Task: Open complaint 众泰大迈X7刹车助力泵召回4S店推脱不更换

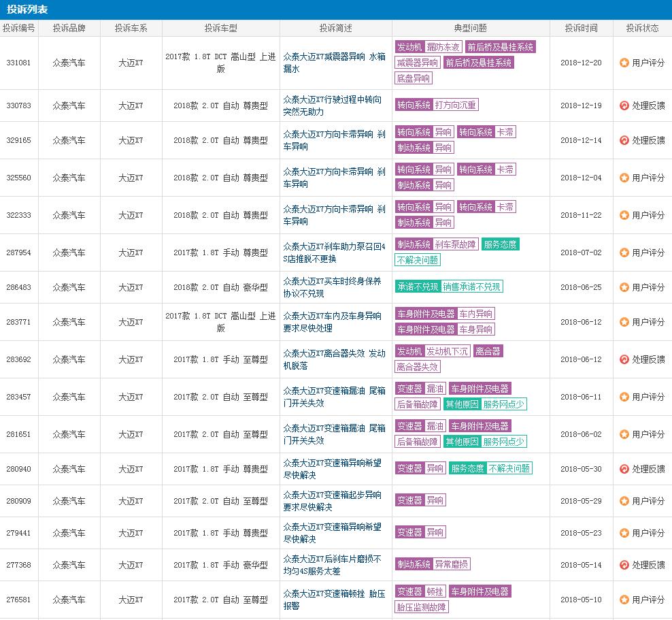Action: coord(334,252)
